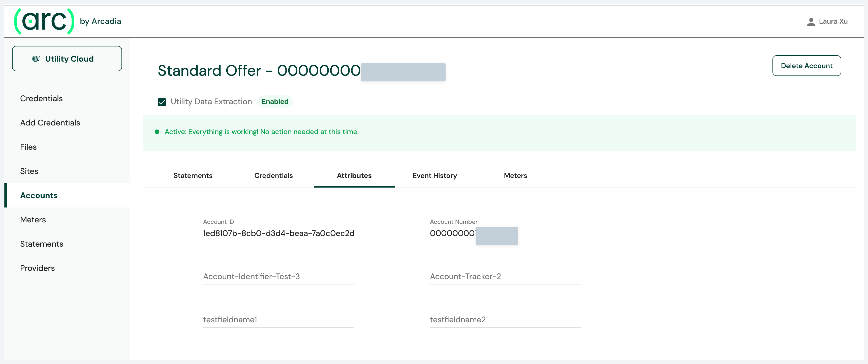
Task: Click the Laura Xu user profile icon
Action: pyautogui.click(x=811, y=22)
